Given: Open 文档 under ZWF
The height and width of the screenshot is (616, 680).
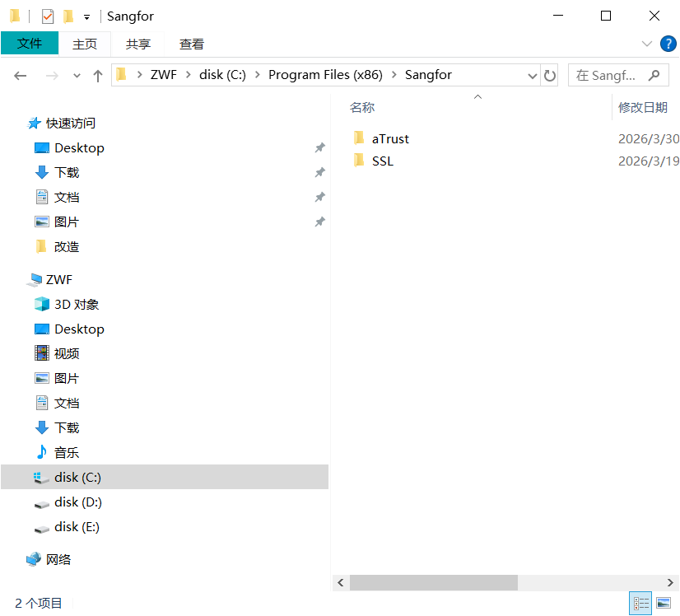Looking at the screenshot, I should pos(67,404).
